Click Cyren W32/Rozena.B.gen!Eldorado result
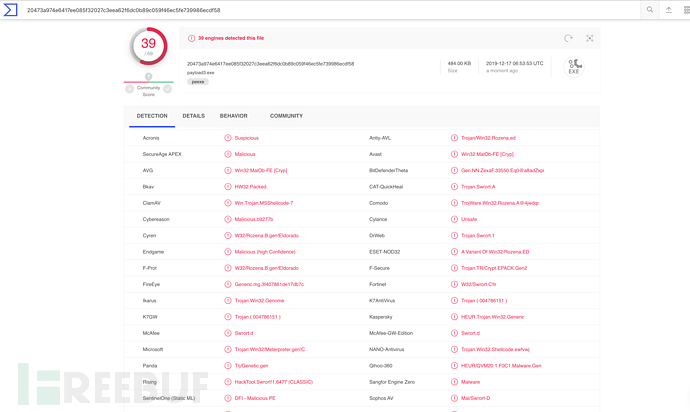Image resolution: width=690 pixels, height=412 pixels. click(267, 235)
